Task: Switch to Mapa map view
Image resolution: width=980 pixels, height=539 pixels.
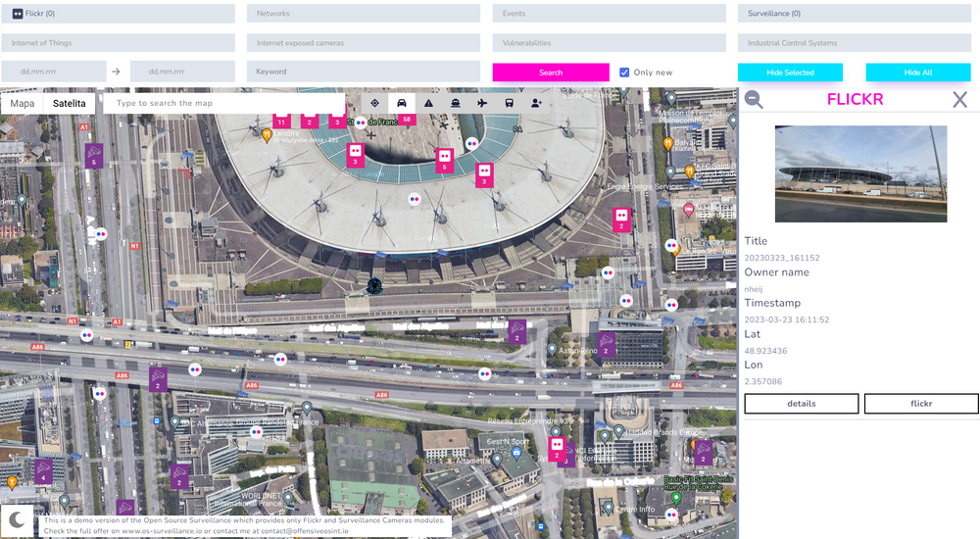Action: pyautogui.click(x=23, y=103)
